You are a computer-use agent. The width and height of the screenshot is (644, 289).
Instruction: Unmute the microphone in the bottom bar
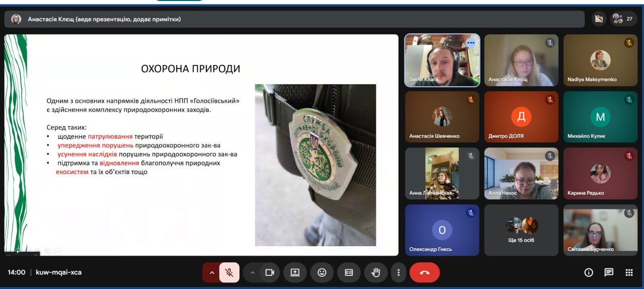point(229,272)
